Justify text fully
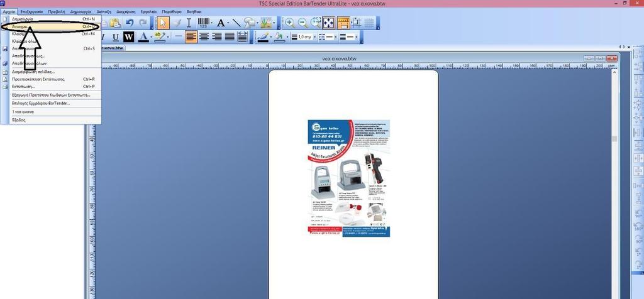Viewport: 644px width, 299px height. (229, 37)
